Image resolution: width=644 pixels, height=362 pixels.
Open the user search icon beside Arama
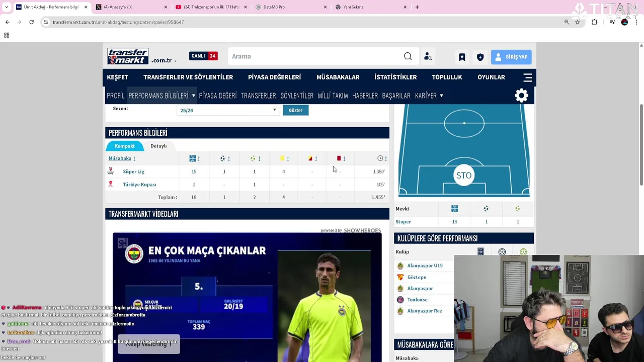point(428,57)
